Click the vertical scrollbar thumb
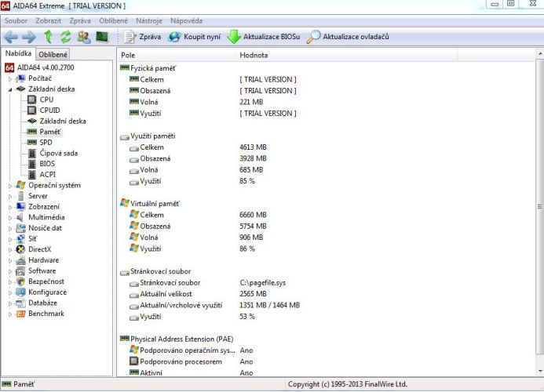The image size is (544, 392). click(x=540, y=206)
